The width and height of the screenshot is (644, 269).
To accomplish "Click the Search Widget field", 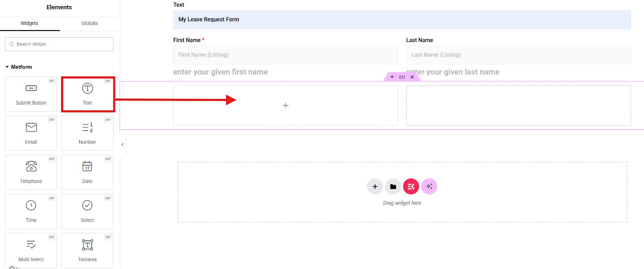I will [x=59, y=44].
